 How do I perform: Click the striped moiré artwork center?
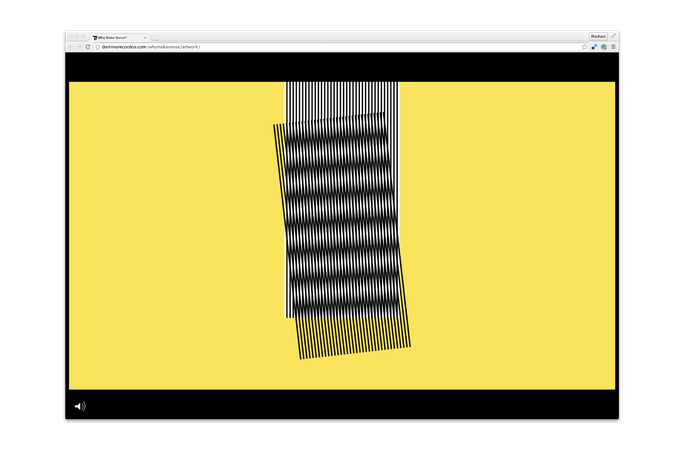tap(343, 220)
